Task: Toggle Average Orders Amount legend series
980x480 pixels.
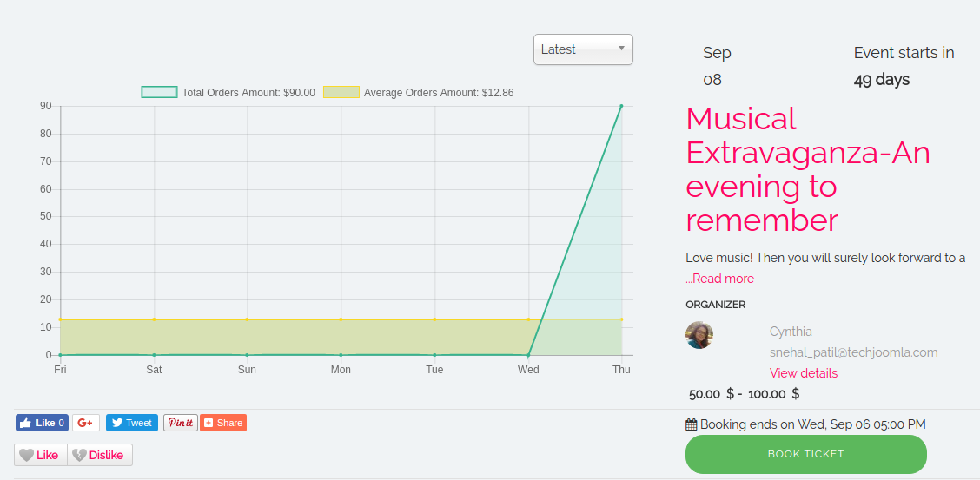Action: (419, 93)
